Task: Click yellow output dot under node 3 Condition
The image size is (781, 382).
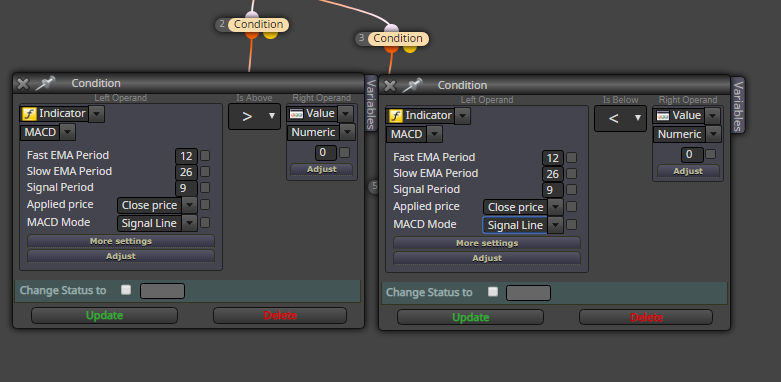Action: click(409, 48)
